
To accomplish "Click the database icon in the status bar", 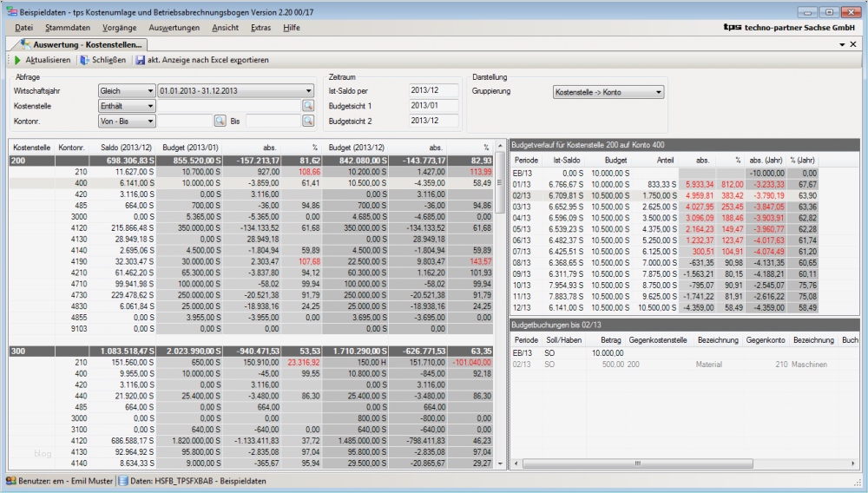I will (123, 480).
